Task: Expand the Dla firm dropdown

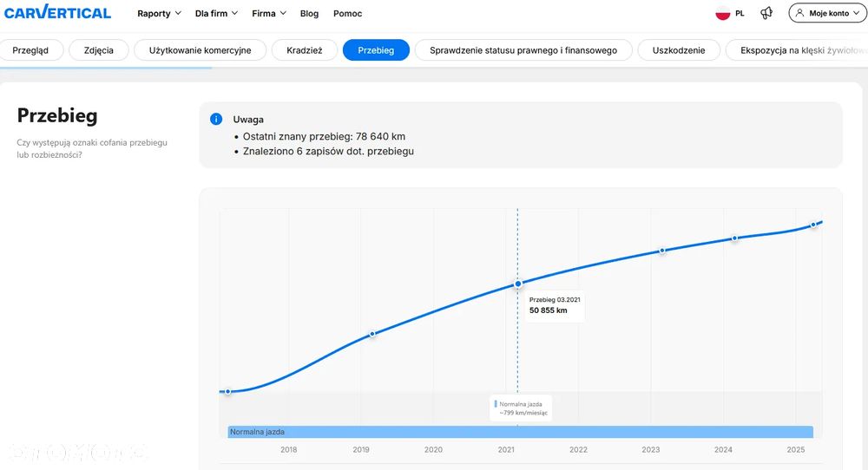Action: click(216, 14)
